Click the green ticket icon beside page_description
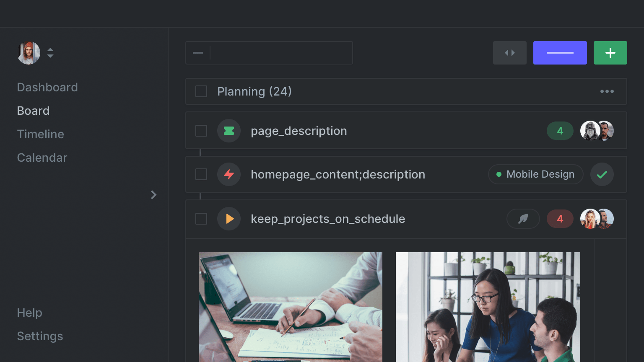This screenshot has height=362, width=644. click(229, 131)
